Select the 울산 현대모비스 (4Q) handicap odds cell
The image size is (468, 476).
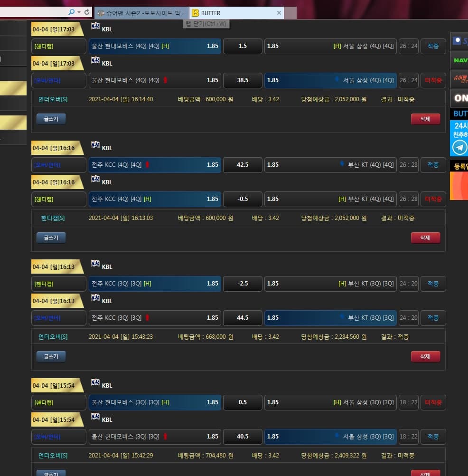coord(155,46)
